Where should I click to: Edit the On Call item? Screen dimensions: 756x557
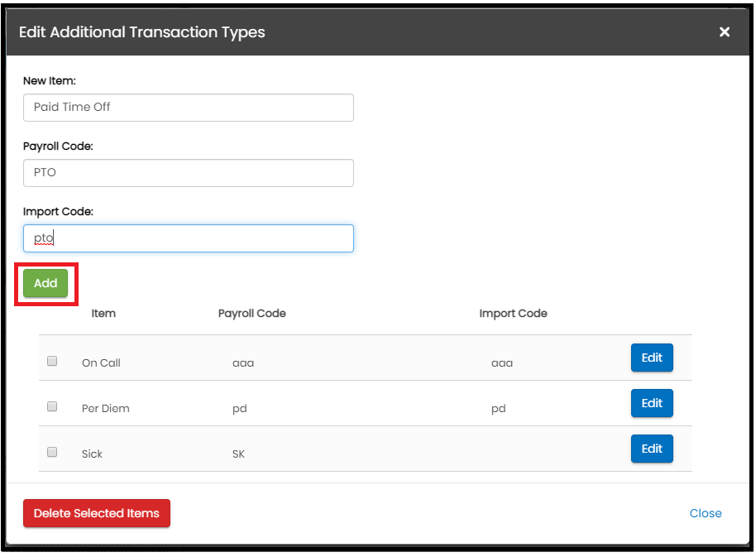[x=652, y=358]
